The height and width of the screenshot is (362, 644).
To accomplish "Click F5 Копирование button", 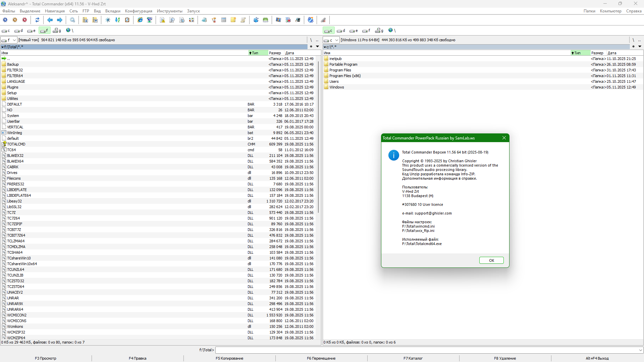I will 229,358.
